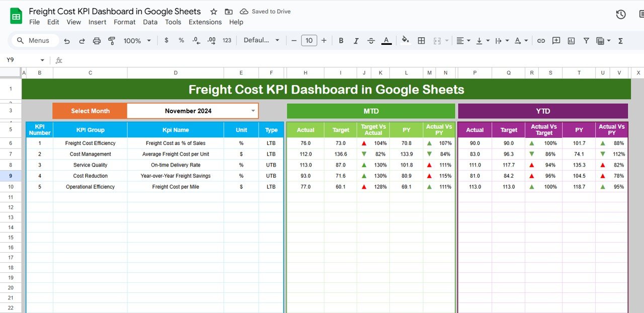Toggle italic formatting
644x313 pixels.
pyautogui.click(x=356, y=40)
